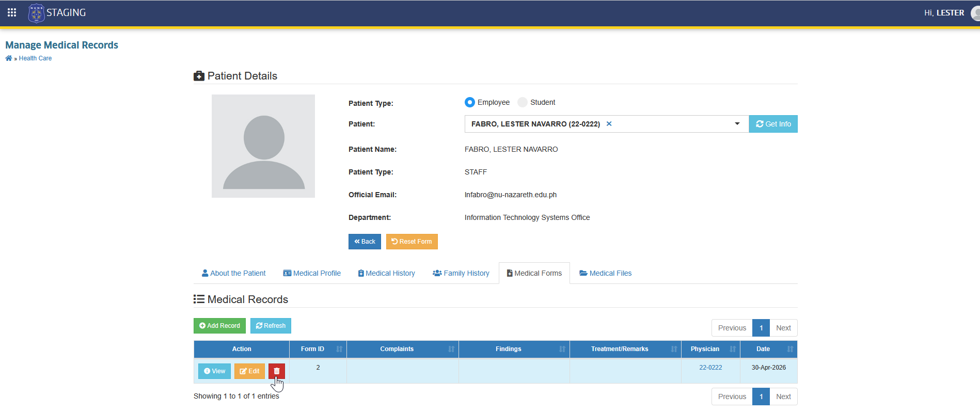Switch to About the Patient tab
Screen dimensions: 980x412
coord(233,273)
